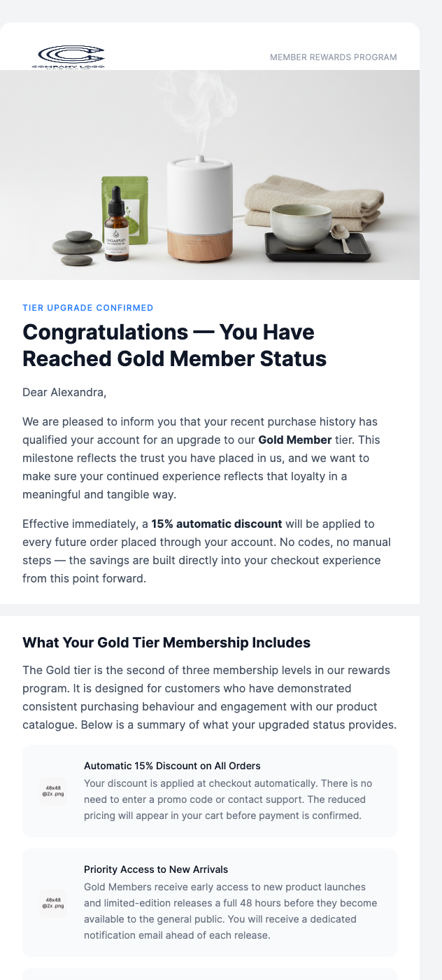Click the discount benefit card description text
The height and width of the screenshot is (980, 442).
click(x=227, y=799)
